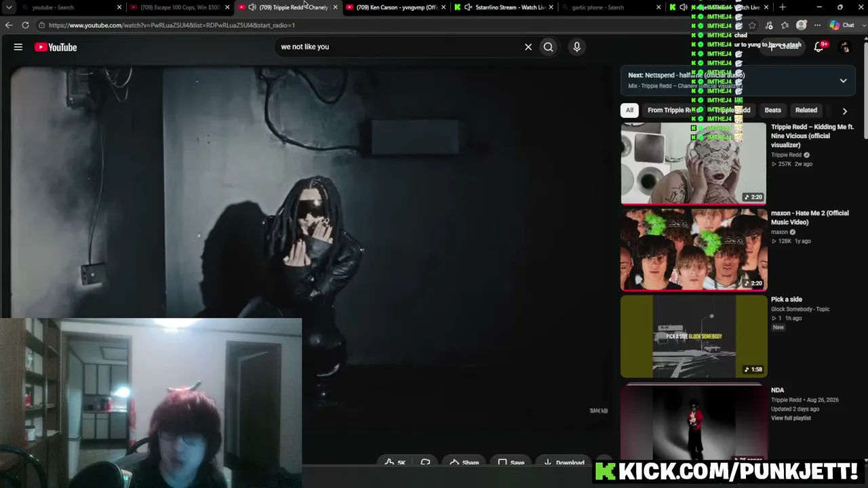Switch to the Ken Carson yvngvmp tab
Image resolution: width=868 pixels, height=488 pixels.
396,7
